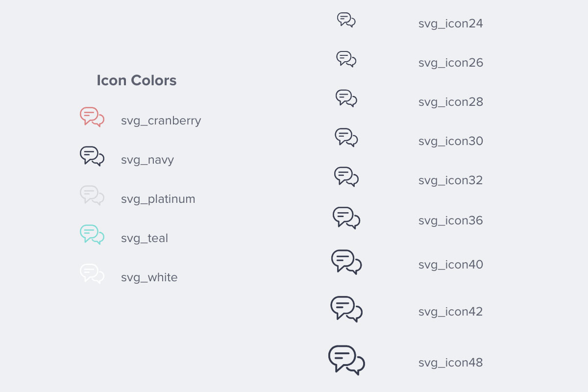Click the Icon Colors heading

coord(137,80)
